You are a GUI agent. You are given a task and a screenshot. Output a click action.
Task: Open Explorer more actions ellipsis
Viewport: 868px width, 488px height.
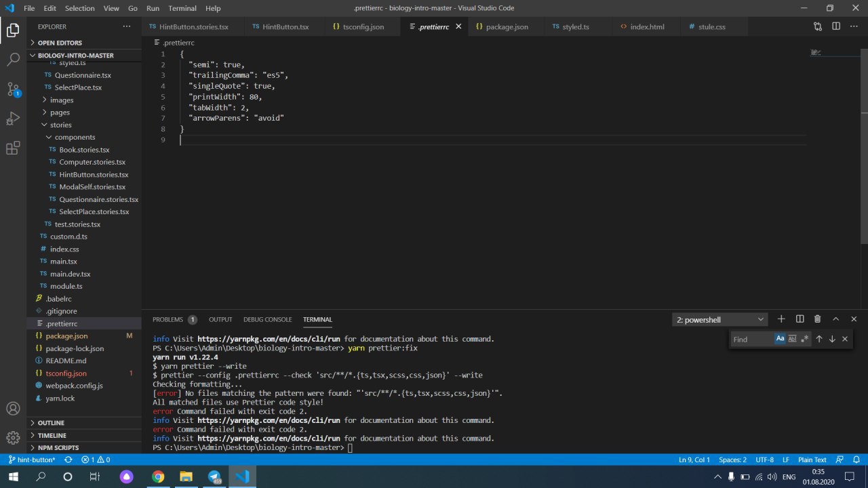pos(126,26)
